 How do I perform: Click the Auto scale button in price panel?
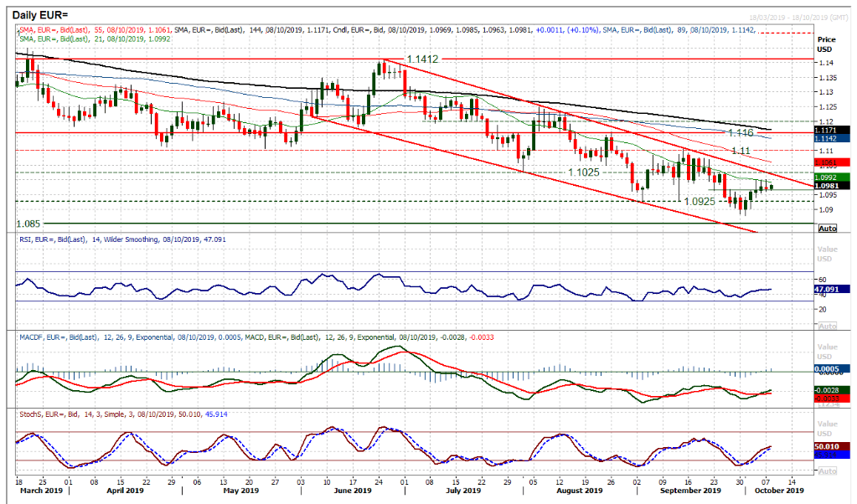(826, 228)
